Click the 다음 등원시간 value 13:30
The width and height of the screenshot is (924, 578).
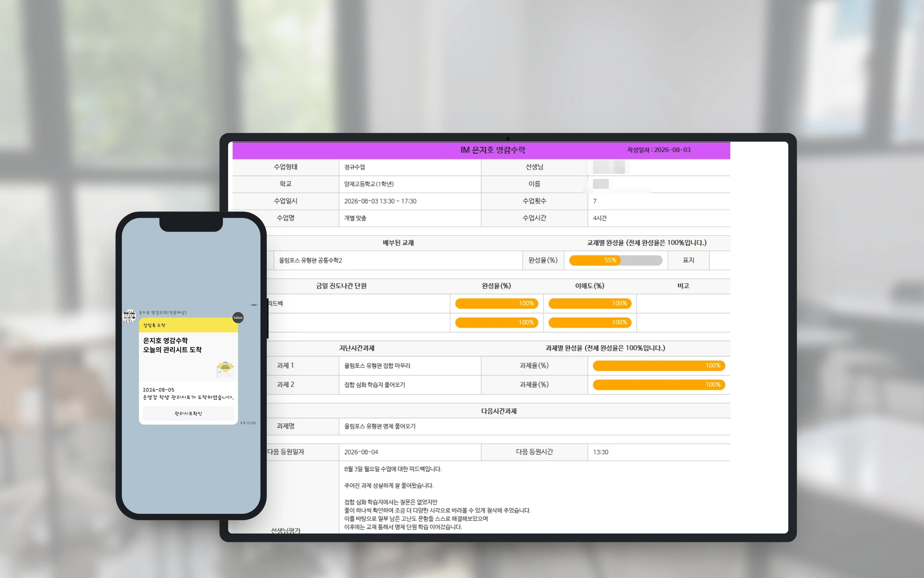(x=601, y=452)
